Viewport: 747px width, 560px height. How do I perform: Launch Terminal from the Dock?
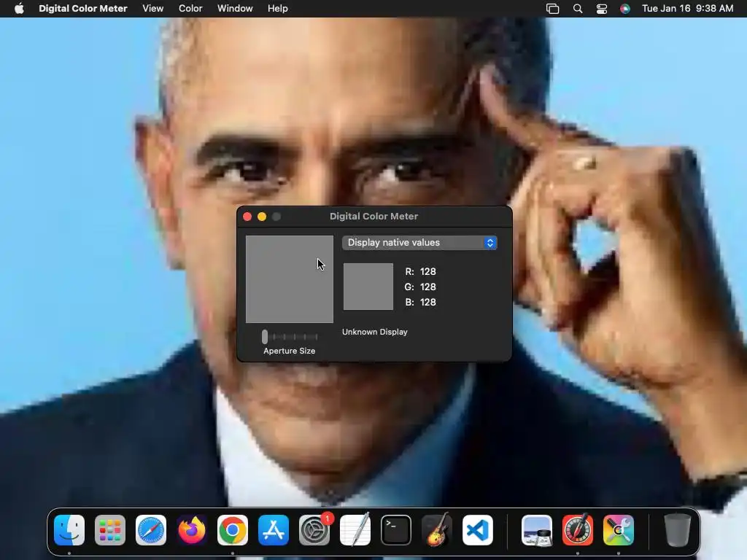[x=396, y=530]
